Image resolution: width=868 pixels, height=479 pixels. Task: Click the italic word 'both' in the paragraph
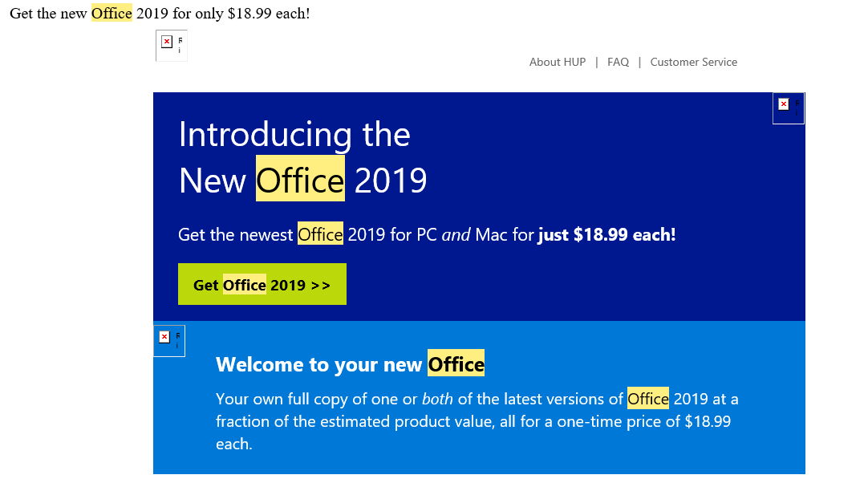437,400
